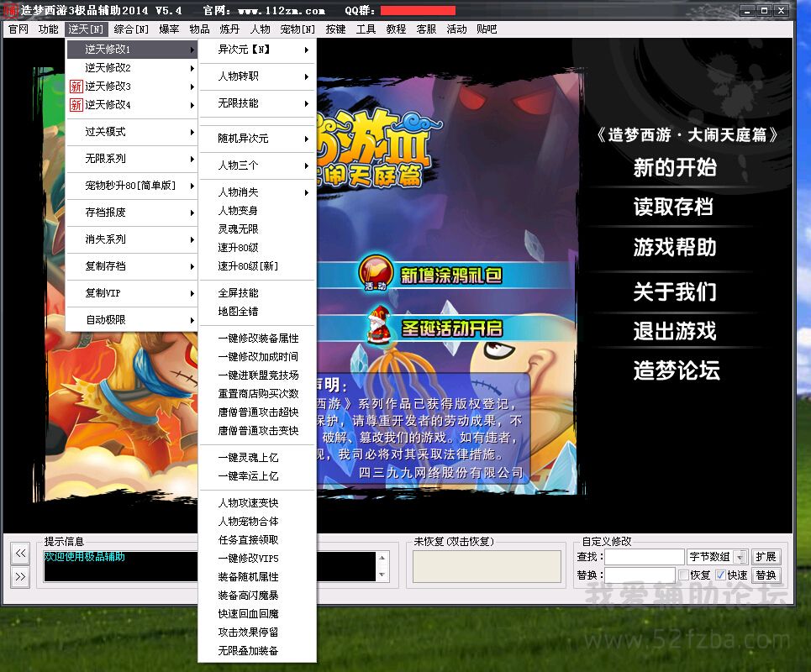Expand the 消失系列 submenu
This screenshot has width=811, height=672.
132,239
